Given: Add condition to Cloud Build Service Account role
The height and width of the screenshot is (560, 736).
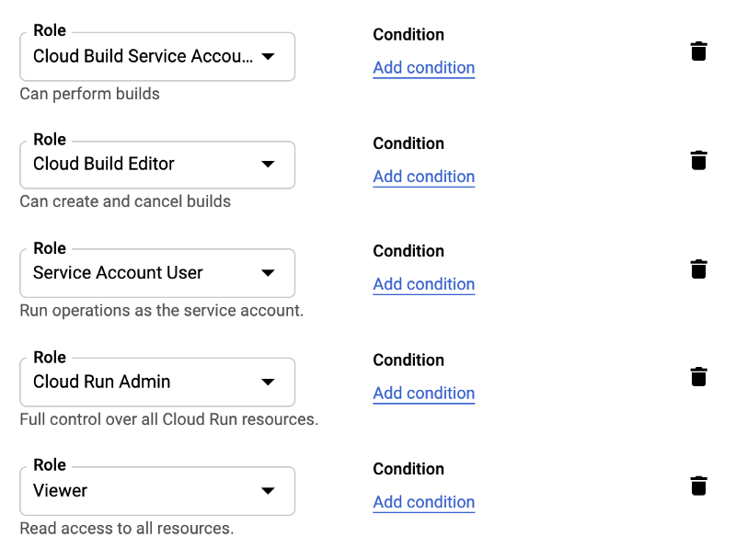Looking at the screenshot, I should [423, 68].
